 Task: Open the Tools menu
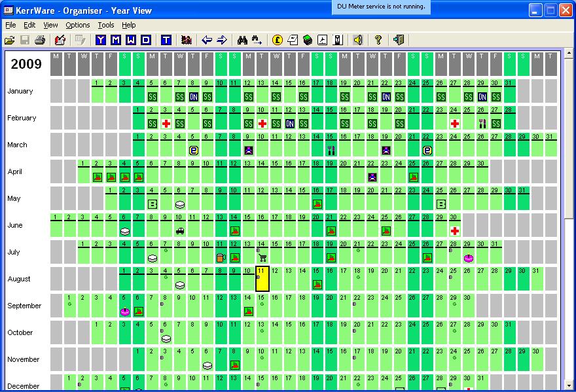tap(106, 25)
